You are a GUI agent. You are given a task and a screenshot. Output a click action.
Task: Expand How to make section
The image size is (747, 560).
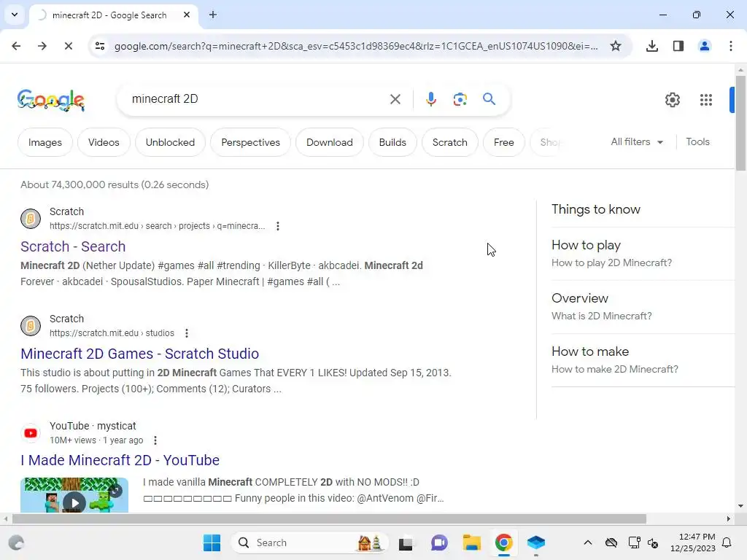(x=643, y=360)
